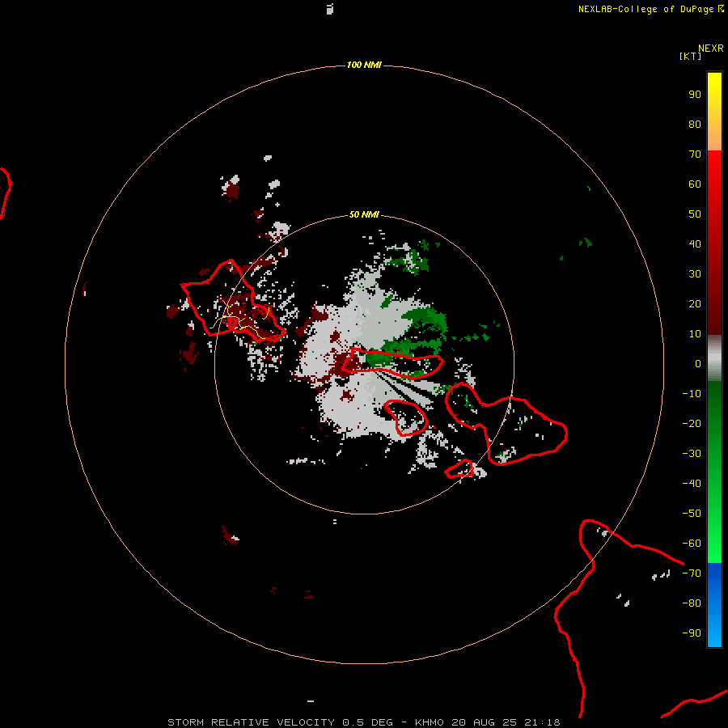Pick the blue bottom segment of the velocity scale
The width and height of the screenshot is (728, 728).
pyautogui.click(x=714, y=604)
